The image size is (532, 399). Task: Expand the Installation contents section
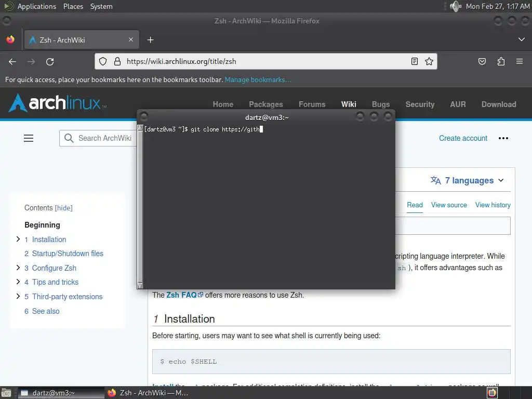[x=18, y=239]
